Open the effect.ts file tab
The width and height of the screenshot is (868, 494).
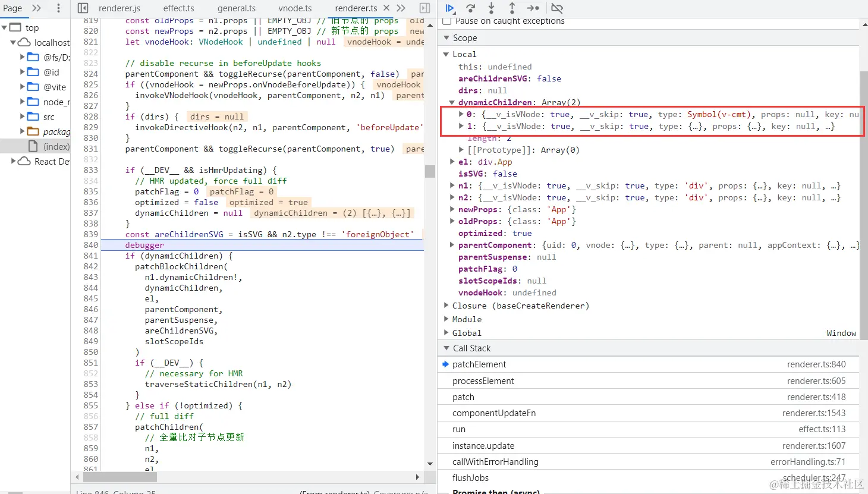point(179,8)
